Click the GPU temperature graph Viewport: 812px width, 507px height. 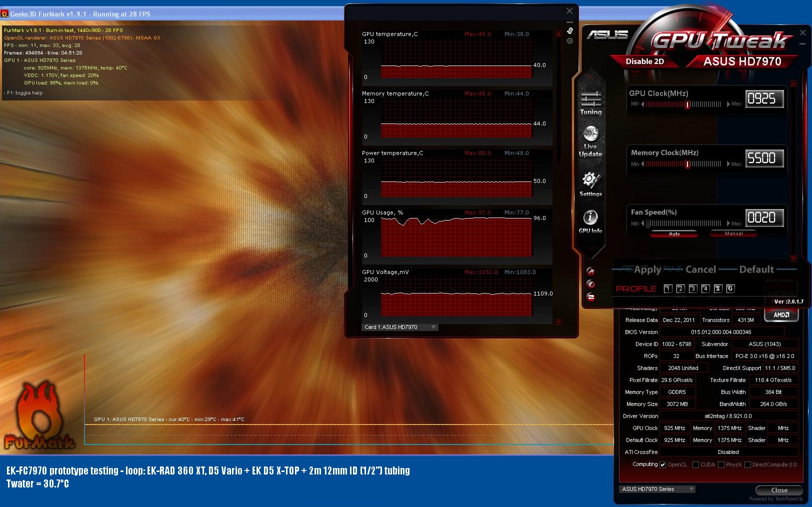tap(456, 58)
